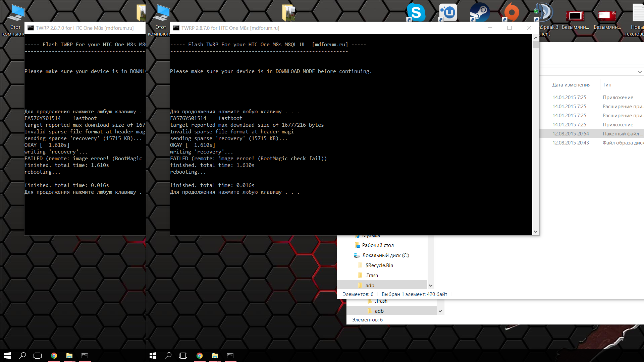The image size is (644, 362).
Task: Click the date 12.08.2015 20:43
Action: pyautogui.click(x=571, y=143)
